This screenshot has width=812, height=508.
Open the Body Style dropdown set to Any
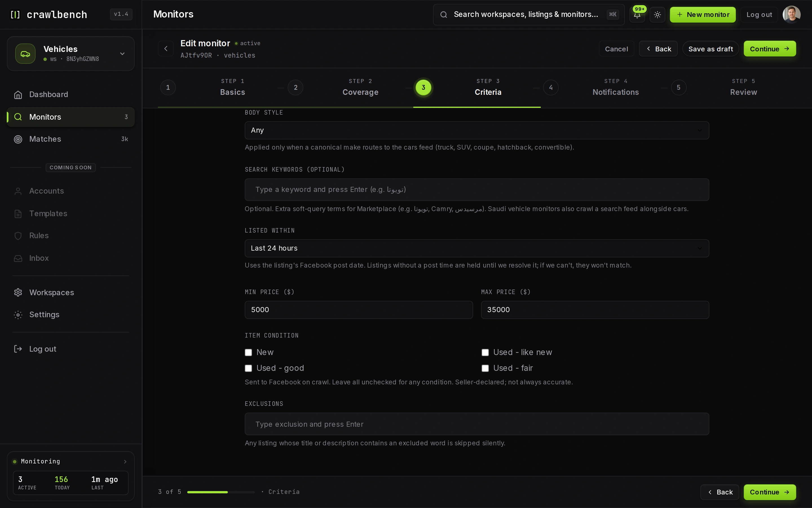(477, 130)
